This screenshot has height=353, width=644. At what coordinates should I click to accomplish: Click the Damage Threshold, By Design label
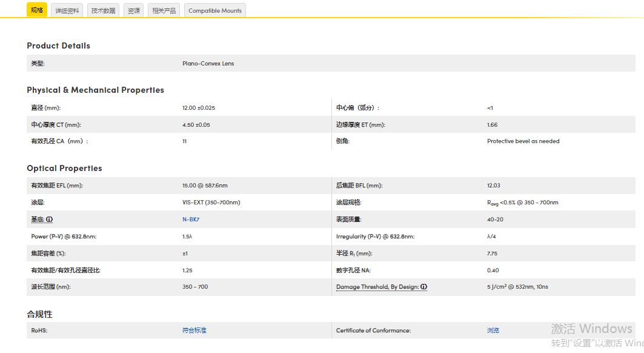(x=377, y=287)
